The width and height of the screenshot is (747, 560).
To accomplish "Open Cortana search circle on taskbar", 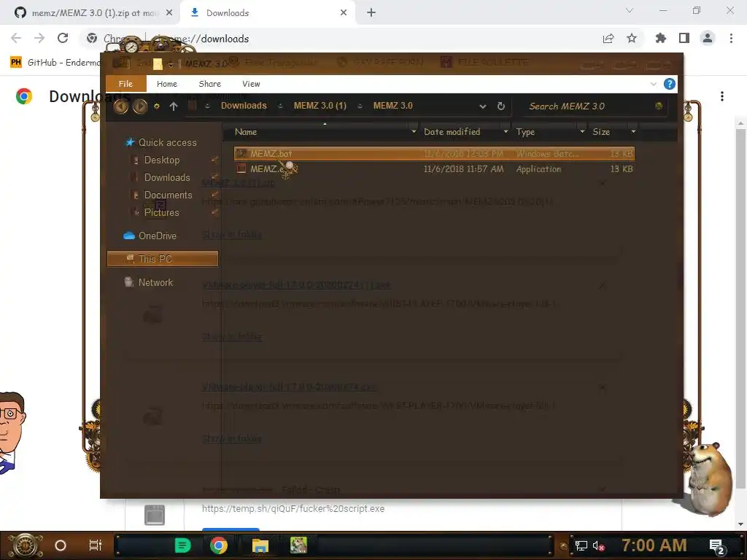I will [x=61, y=545].
